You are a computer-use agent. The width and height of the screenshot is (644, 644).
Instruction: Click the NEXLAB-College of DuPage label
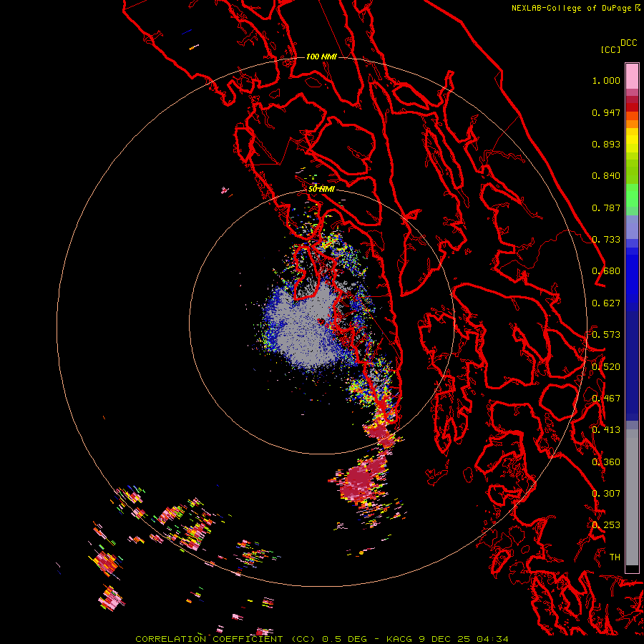571,8
